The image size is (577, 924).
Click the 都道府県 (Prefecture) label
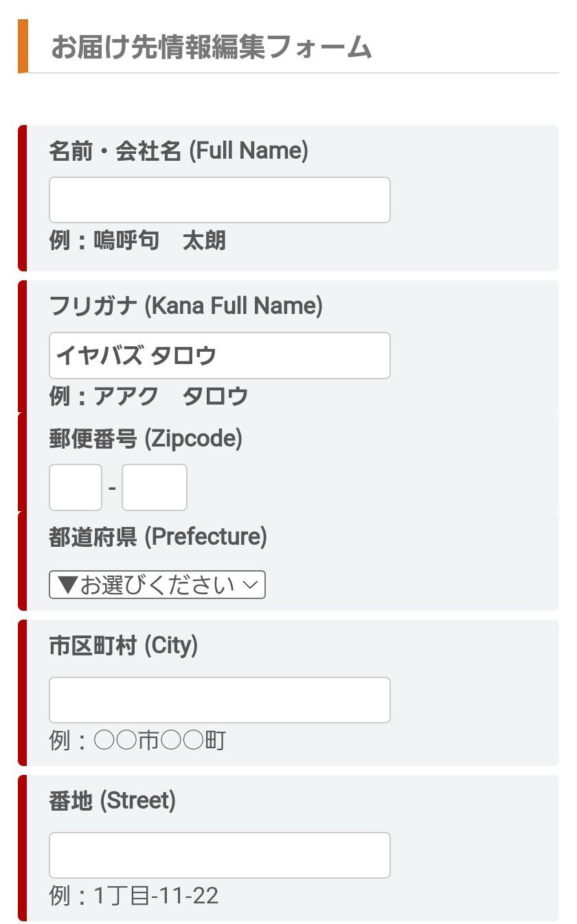point(158,537)
